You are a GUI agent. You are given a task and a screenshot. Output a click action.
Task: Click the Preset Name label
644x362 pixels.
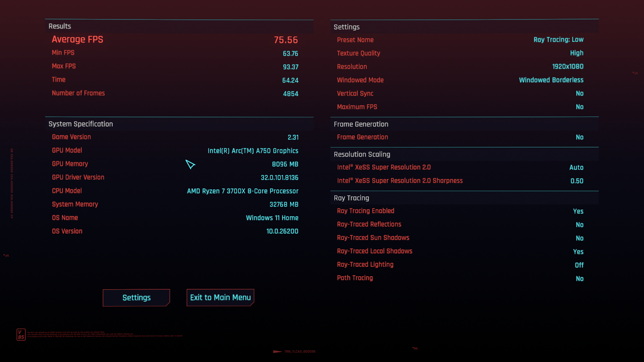pyautogui.click(x=355, y=40)
